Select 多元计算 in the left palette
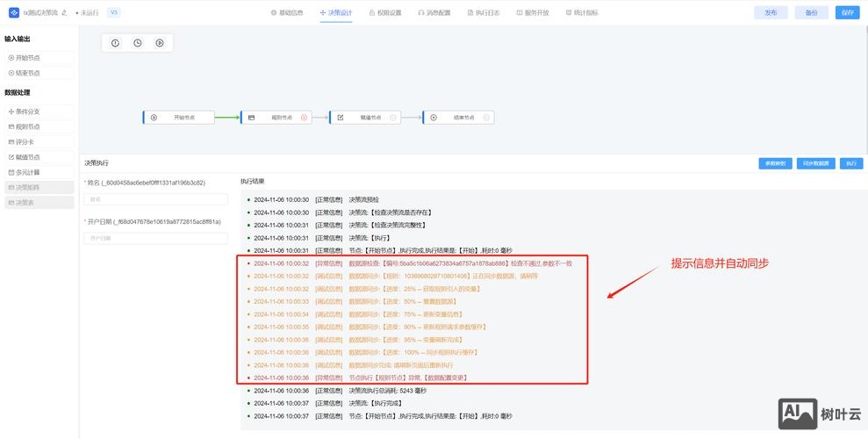Screen dimensions: 868x439 click(39, 172)
